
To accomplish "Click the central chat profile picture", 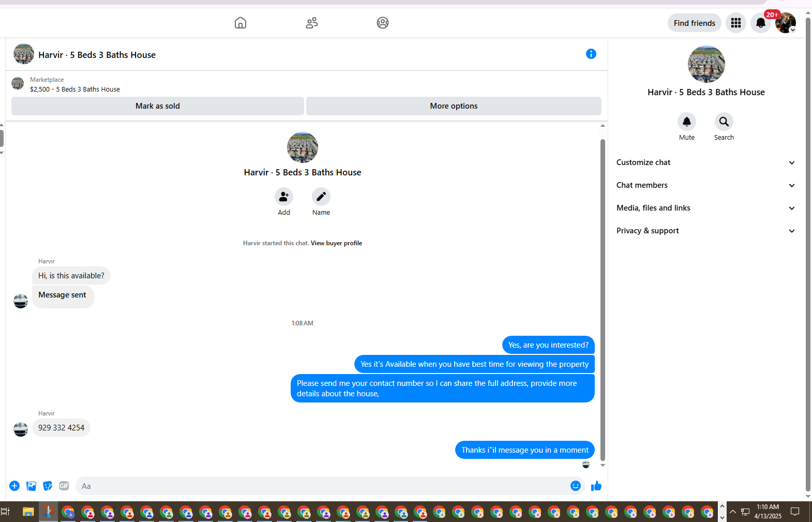I will click(x=303, y=147).
